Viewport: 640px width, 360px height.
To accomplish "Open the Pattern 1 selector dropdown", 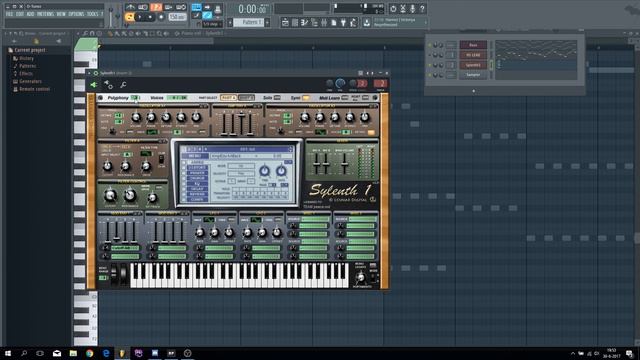I will tap(248, 22).
